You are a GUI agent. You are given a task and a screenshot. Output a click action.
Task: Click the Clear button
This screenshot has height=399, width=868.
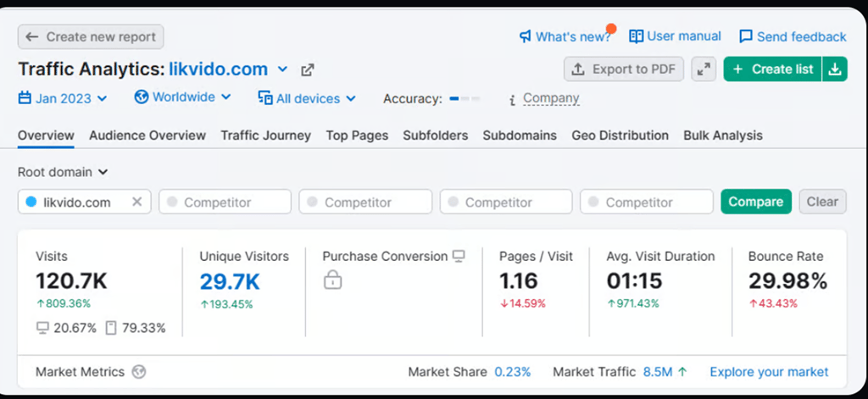[822, 202]
